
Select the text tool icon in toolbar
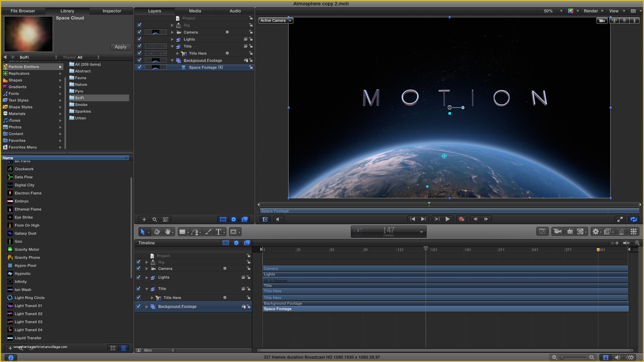(220, 232)
